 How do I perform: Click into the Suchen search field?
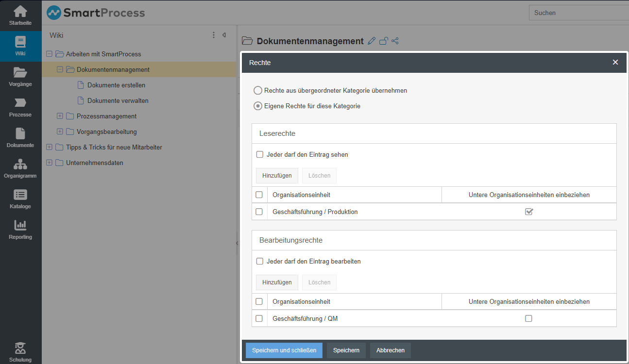pyautogui.click(x=578, y=13)
